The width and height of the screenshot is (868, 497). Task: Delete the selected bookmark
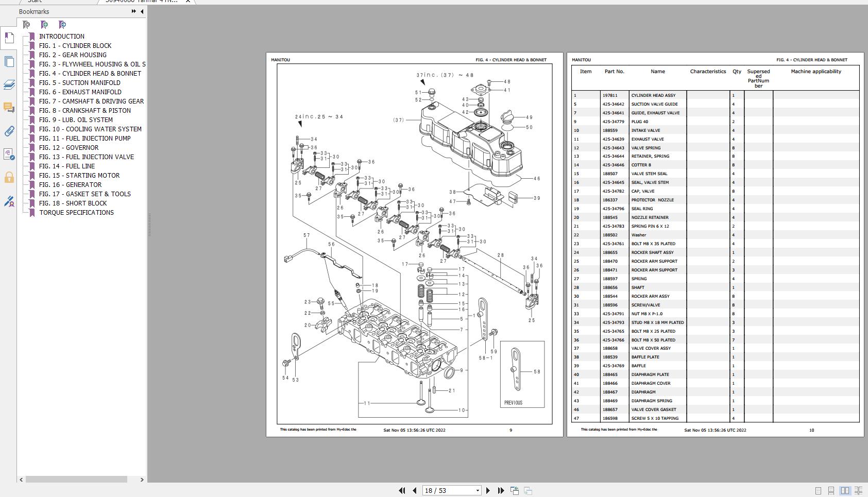[26, 24]
